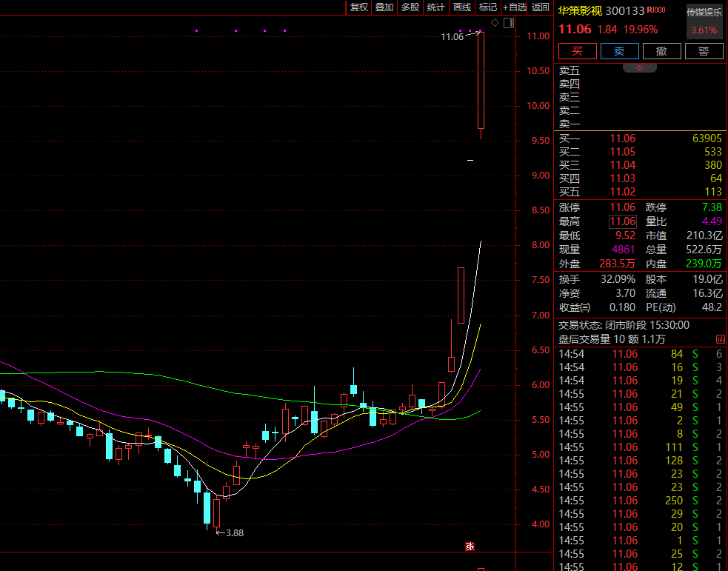The height and width of the screenshot is (571, 728).
Task: Click the 交易状态 闭市阶段 status line
Action: point(624,325)
